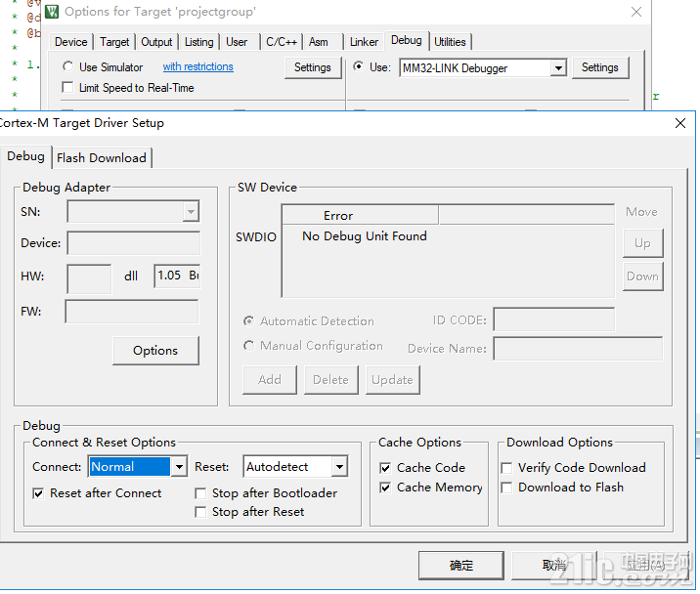Screen dimensions: 700x594
Task: Enable Download to Flash checkbox
Action: coord(506,488)
